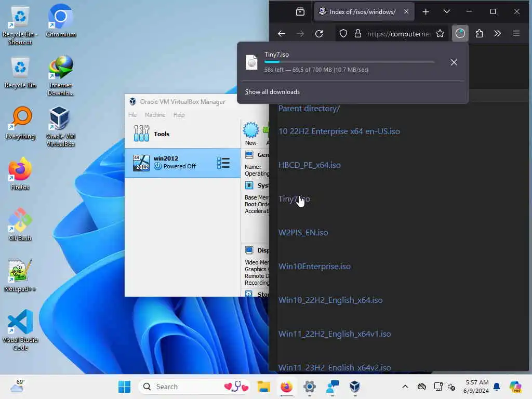Open win2012 machine tools list menu

click(223, 163)
